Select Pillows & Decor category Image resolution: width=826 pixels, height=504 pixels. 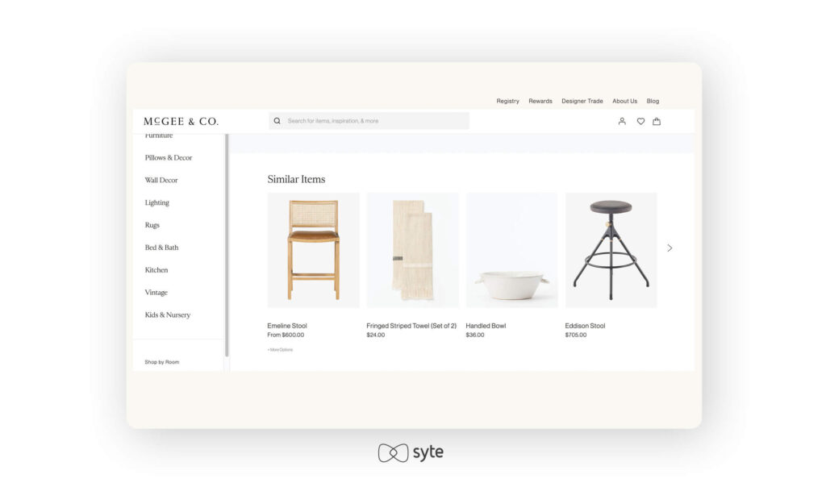tap(169, 157)
